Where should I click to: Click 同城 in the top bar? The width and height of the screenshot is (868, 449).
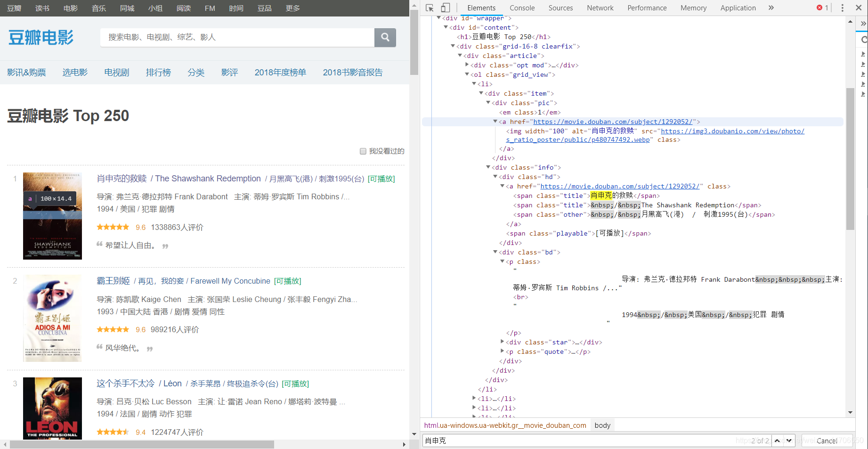(x=127, y=8)
